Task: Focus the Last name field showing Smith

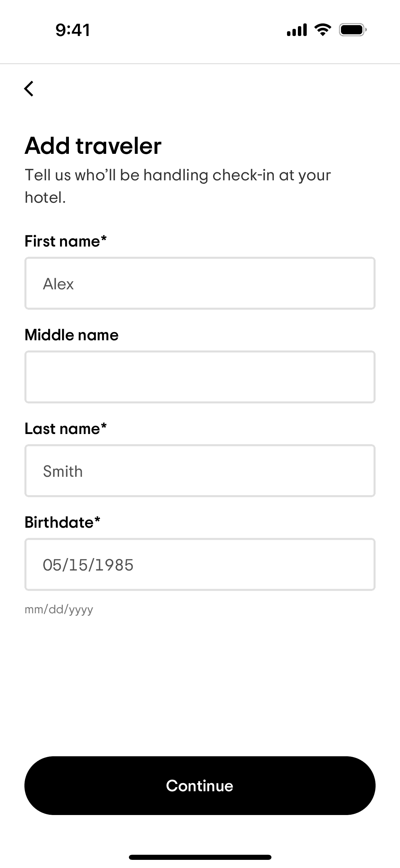Action: click(x=200, y=471)
